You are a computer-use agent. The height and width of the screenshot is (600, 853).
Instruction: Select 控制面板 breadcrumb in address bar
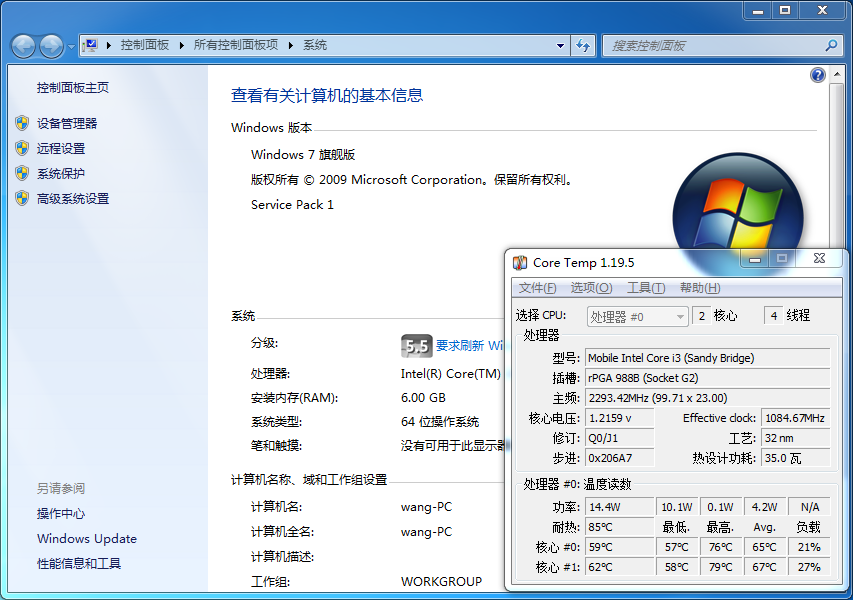click(145, 45)
